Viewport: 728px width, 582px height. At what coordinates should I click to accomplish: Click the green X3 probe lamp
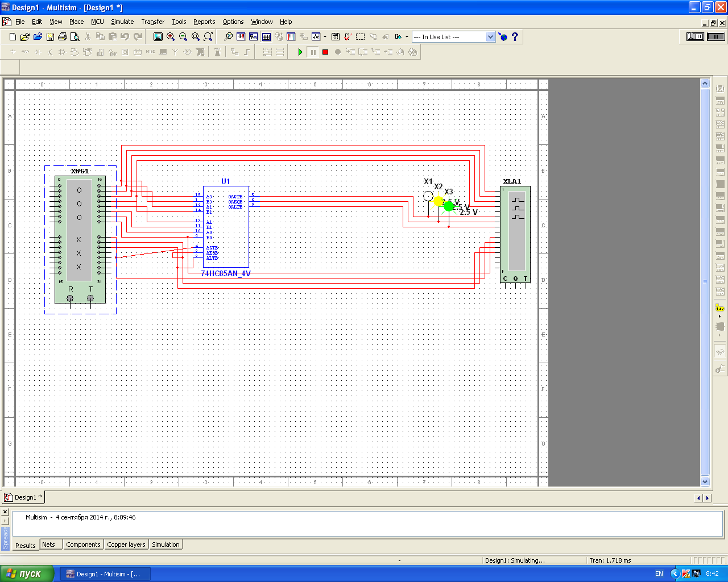tap(449, 206)
